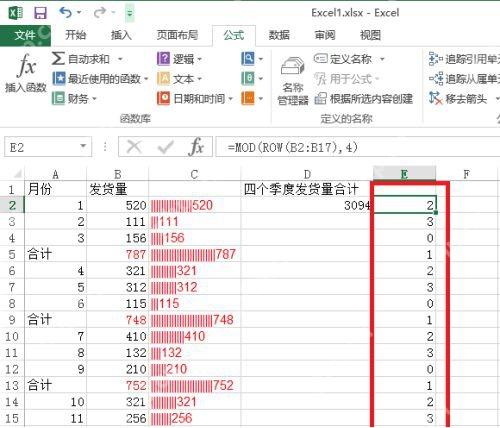Select row 12 header
Image resolution: width=500 pixels, height=428 pixels.
12,369
